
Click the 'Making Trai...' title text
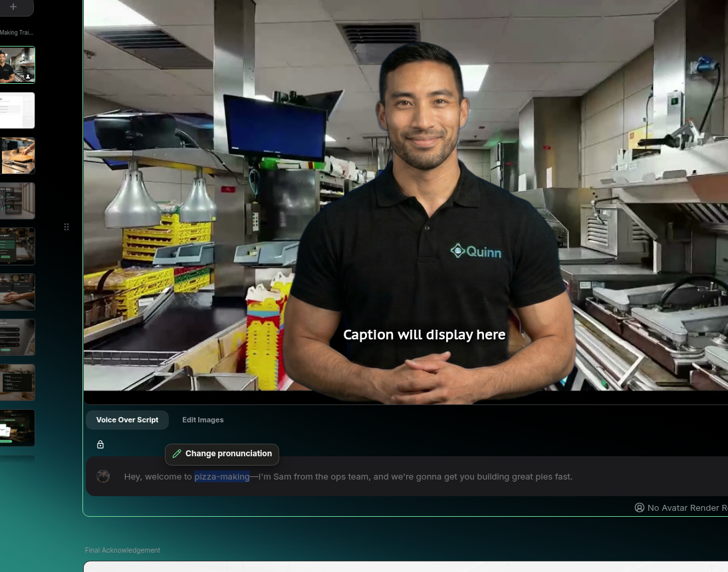pyautogui.click(x=17, y=33)
